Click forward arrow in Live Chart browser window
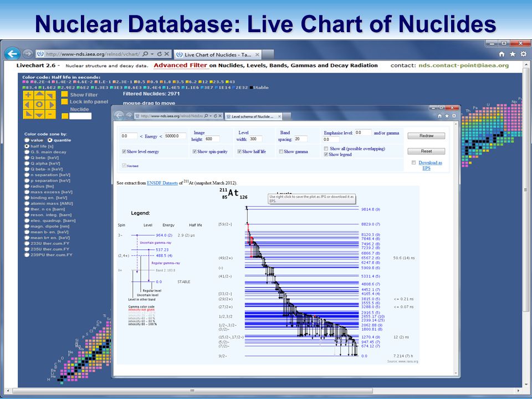The width and height of the screenshot is (532, 399). point(28,54)
